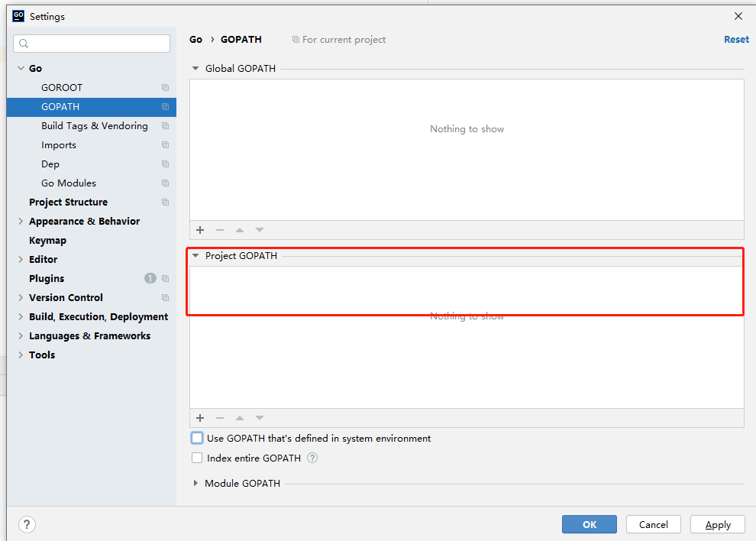Click project-level icon beside Version Control

[x=166, y=298]
